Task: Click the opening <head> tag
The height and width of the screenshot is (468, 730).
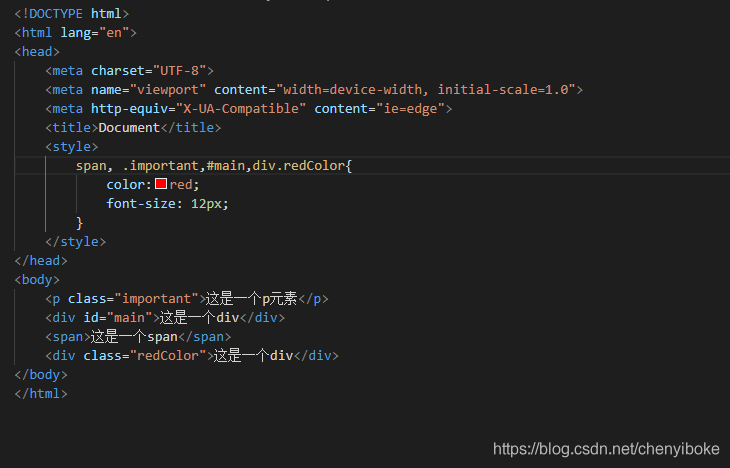Action: point(37,52)
